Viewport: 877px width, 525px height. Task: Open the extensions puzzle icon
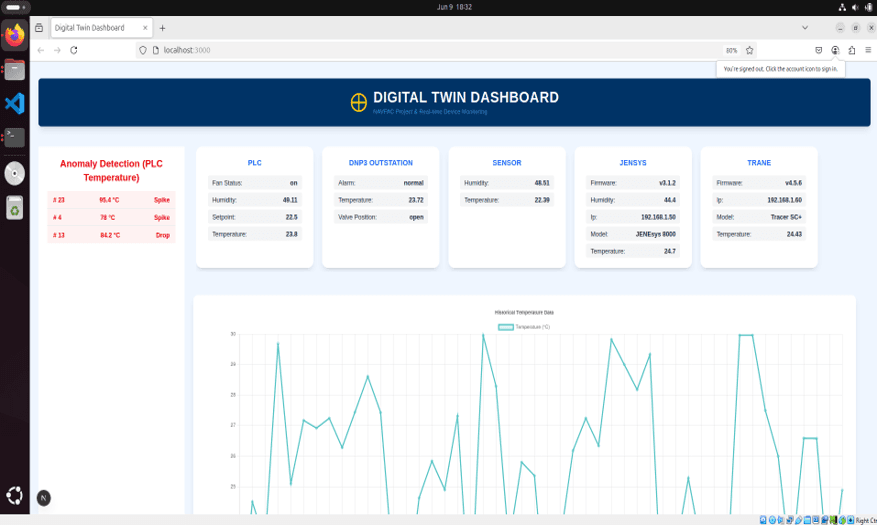(x=852, y=50)
